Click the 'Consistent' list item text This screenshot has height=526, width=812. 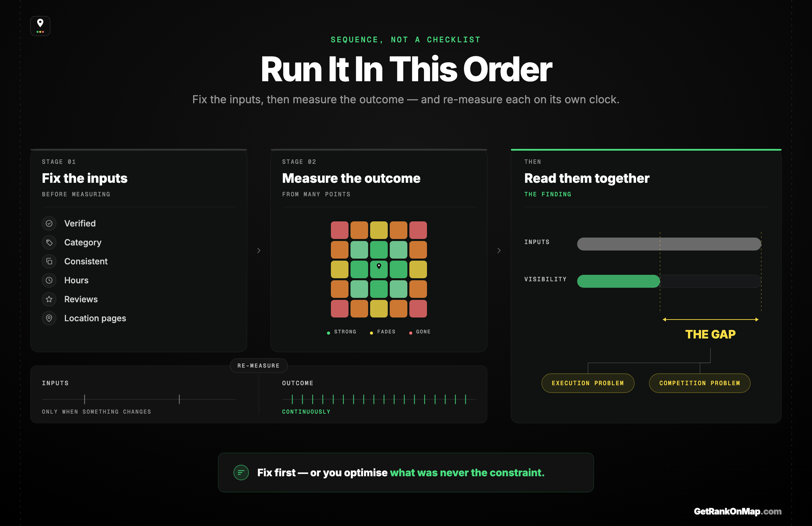[x=86, y=261]
